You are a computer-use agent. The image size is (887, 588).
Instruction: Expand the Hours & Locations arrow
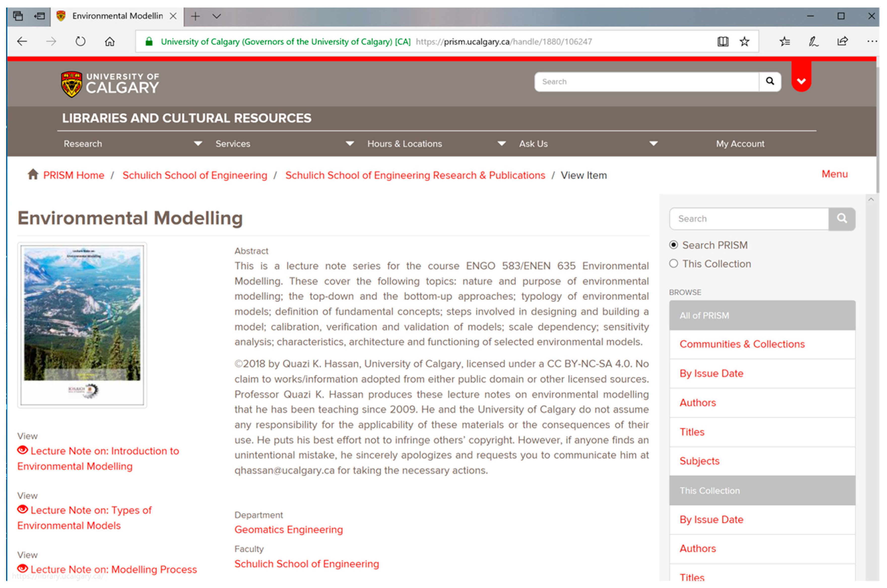click(x=502, y=144)
